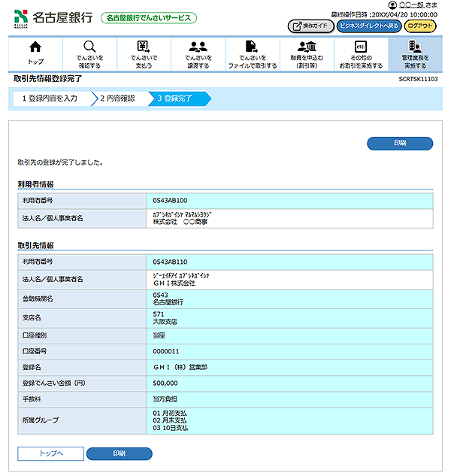
Task: Select step 3 登録完了
Action: [175, 99]
